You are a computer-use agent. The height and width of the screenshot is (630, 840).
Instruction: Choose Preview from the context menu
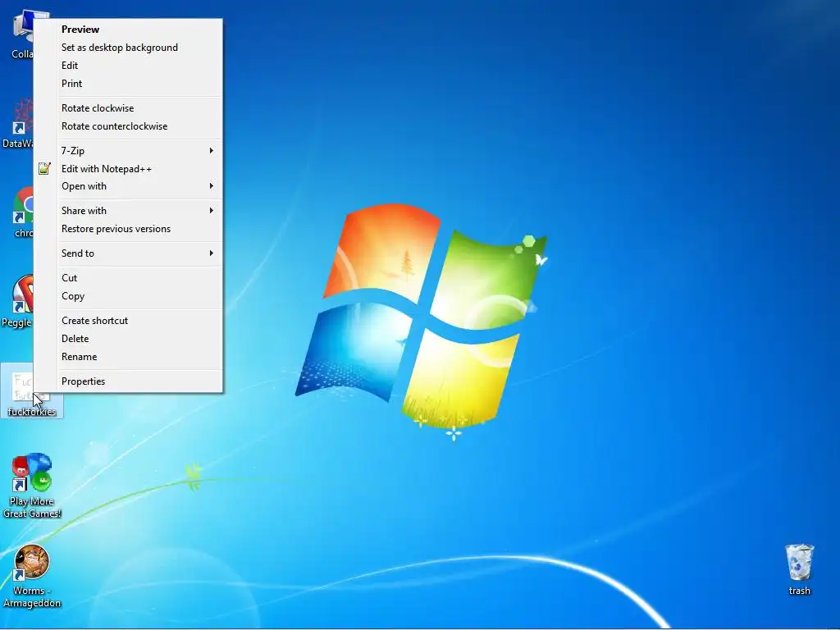[x=128, y=30]
